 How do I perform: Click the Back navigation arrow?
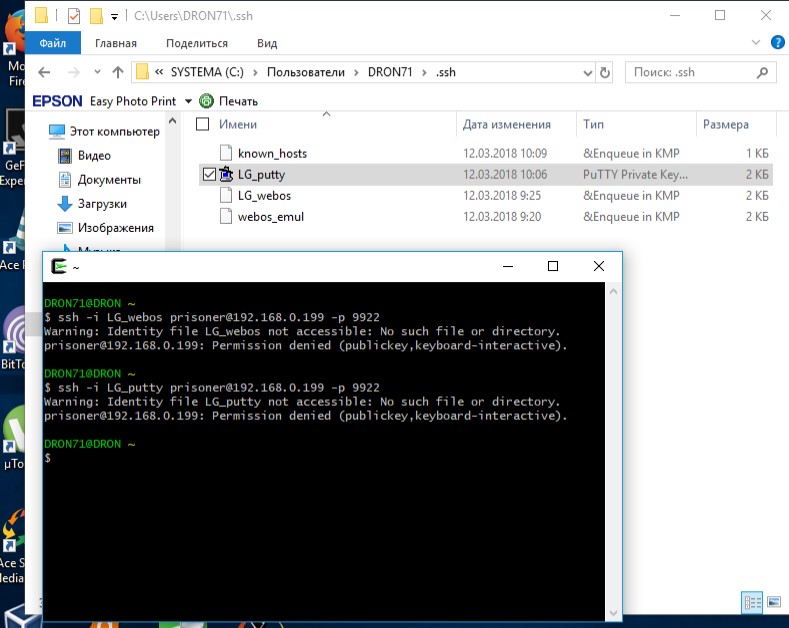coord(45,72)
